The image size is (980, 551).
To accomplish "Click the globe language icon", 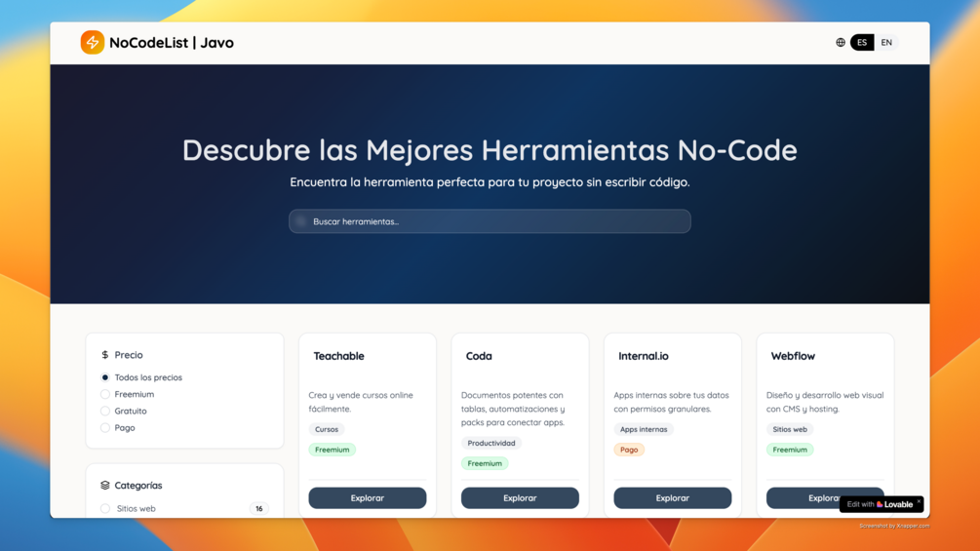I will 840,43.
